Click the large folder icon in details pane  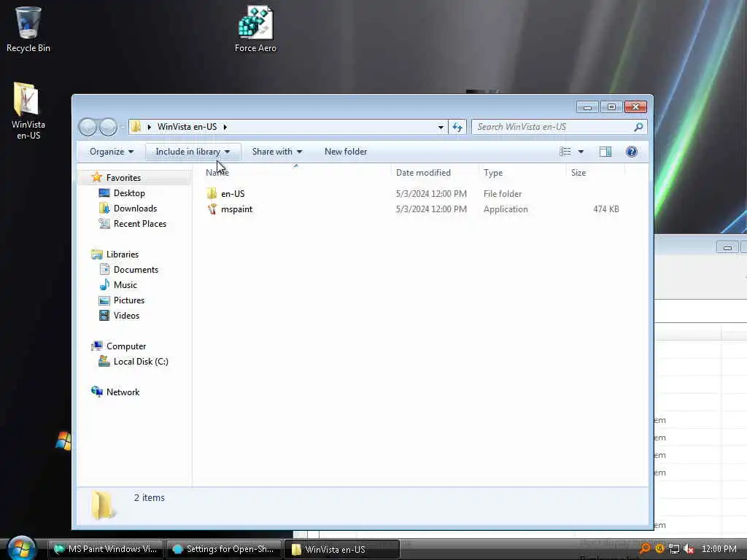point(103,505)
